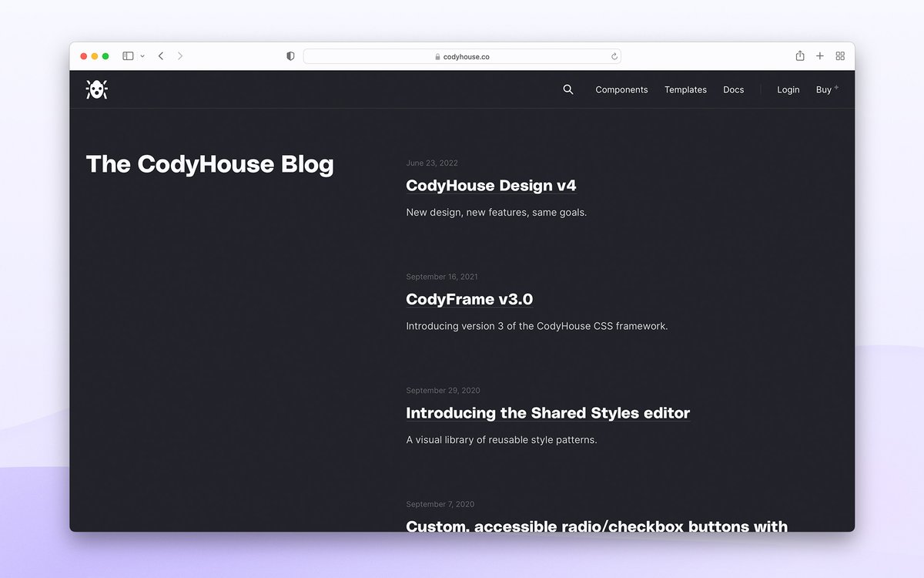The image size is (924, 578).
Task: Click the CodyHouse bug logo
Action: [96, 89]
